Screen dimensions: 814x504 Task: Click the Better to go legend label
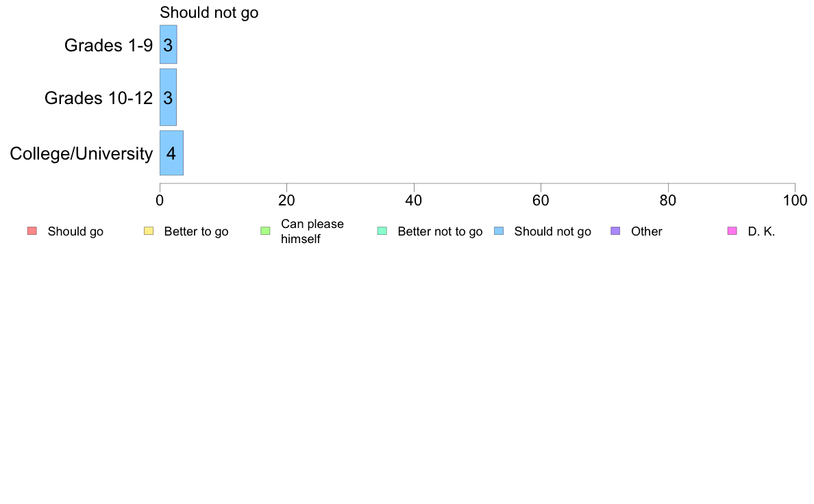[196, 231]
